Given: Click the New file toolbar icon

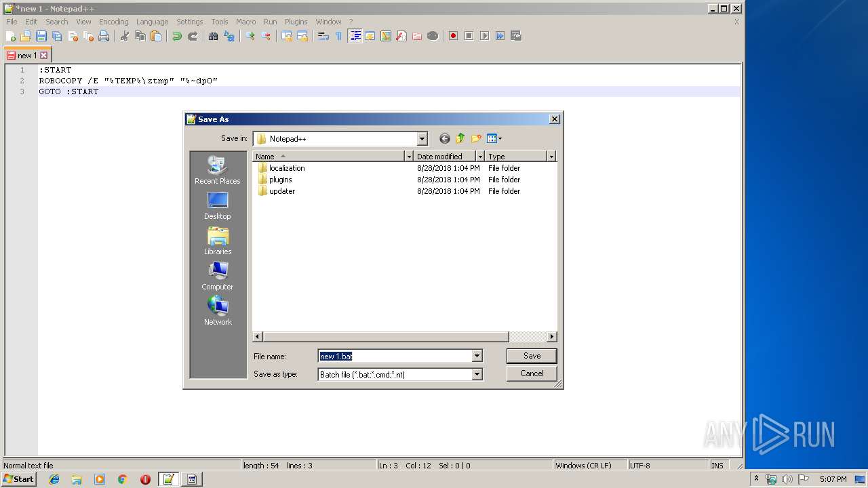Looking at the screenshot, I should tap(11, 36).
